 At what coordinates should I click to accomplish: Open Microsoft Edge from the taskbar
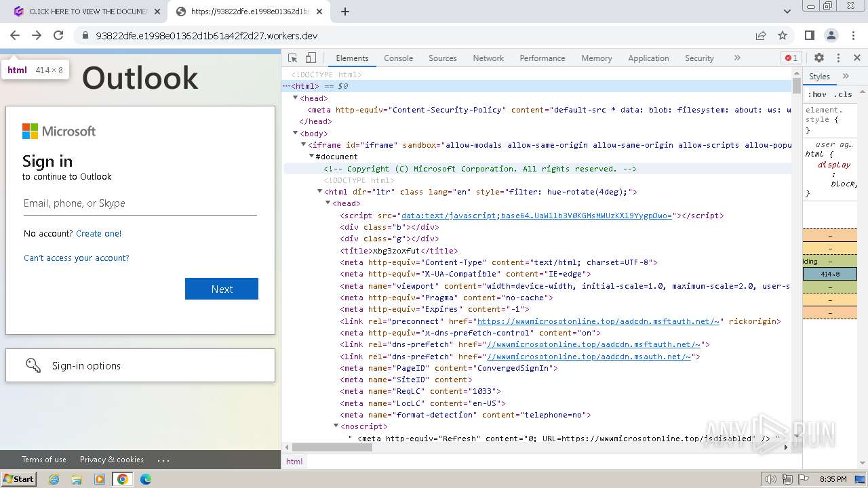point(145,479)
